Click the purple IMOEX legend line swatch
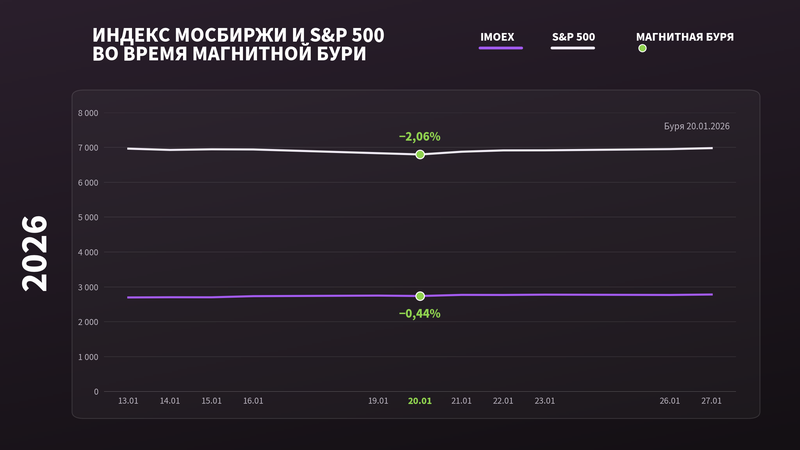This screenshot has height=450, width=800. [x=501, y=48]
